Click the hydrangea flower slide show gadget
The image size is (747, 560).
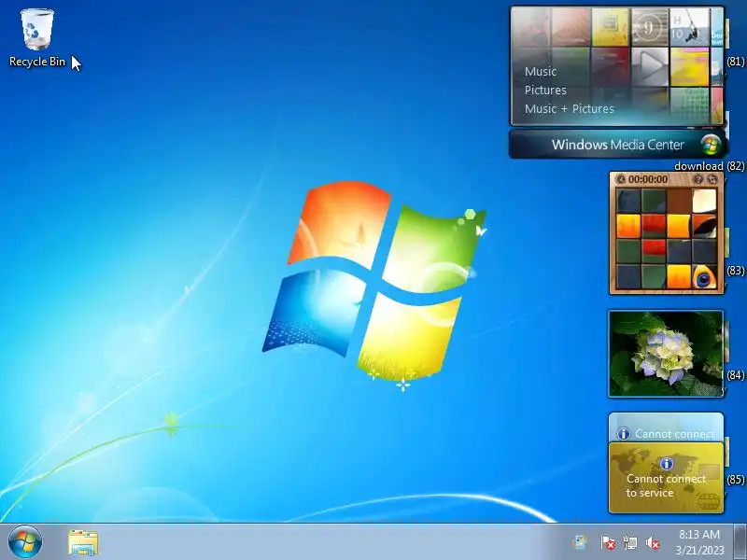click(x=666, y=354)
